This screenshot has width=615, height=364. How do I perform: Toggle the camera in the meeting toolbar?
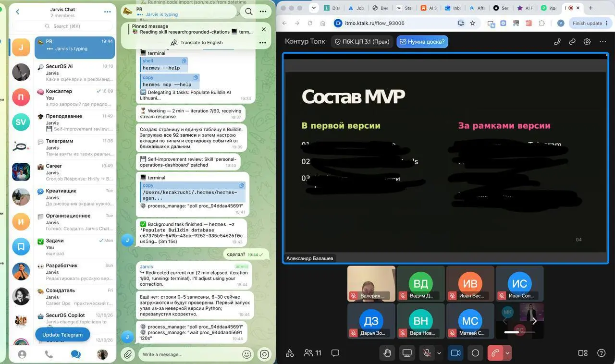tap(455, 353)
